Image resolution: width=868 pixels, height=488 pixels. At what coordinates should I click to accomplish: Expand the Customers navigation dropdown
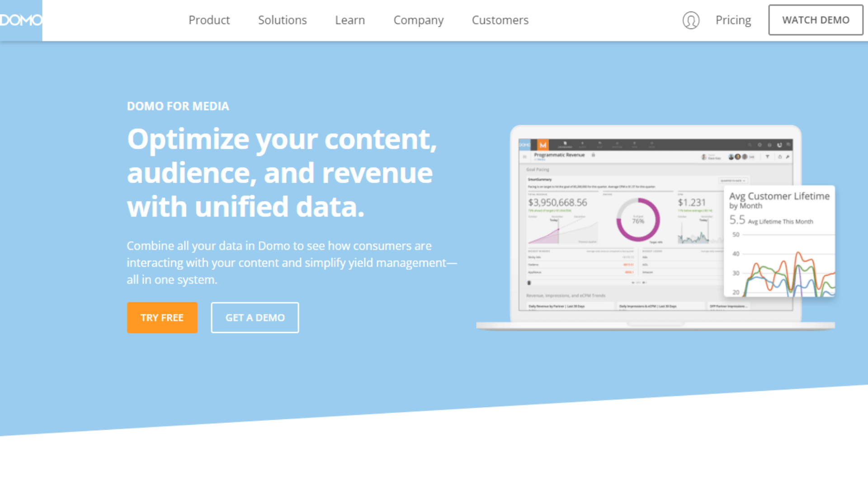(500, 20)
